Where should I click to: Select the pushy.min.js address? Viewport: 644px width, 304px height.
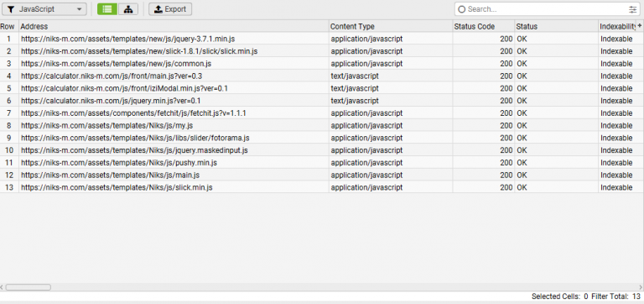click(x=119, y=162)
